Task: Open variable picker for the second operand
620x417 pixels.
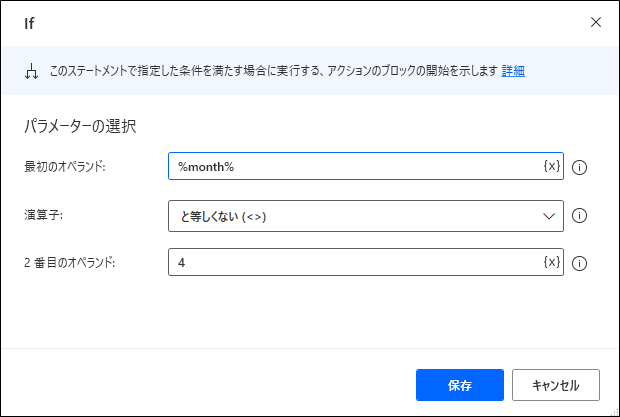Action: [x=551, y=262]
